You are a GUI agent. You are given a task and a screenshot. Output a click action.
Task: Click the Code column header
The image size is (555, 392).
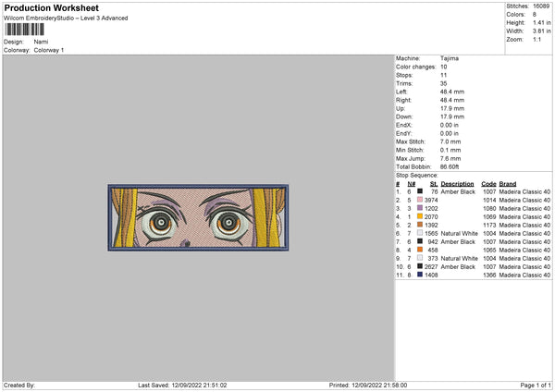click(488, 184)
